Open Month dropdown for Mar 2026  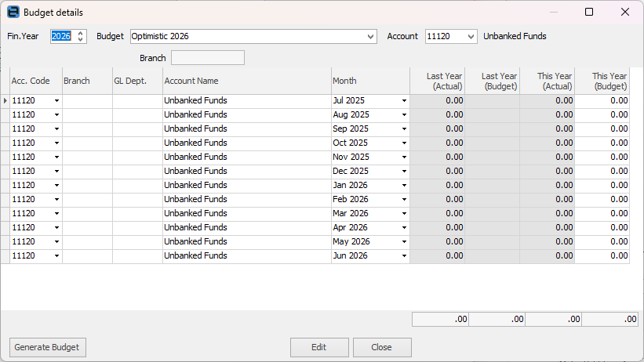coord(404,213)
